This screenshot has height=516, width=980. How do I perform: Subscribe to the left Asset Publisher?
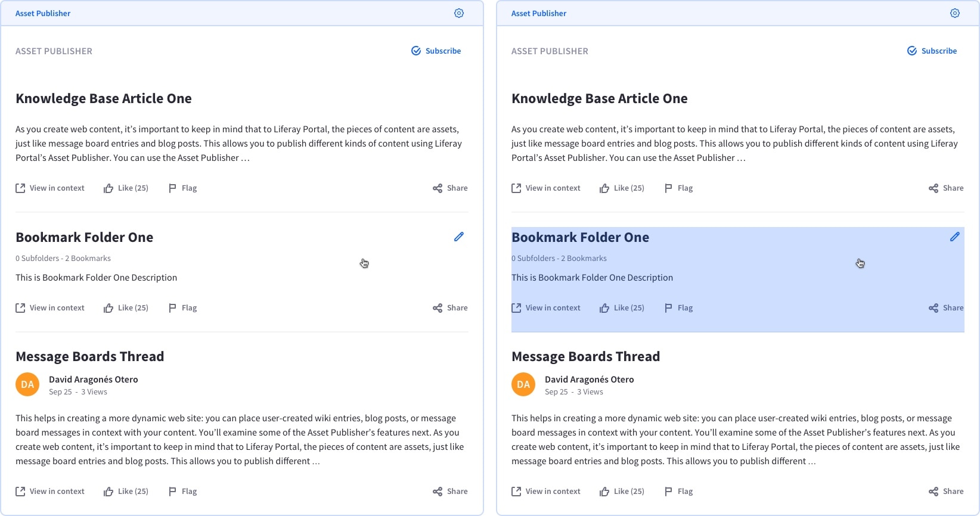[436, 51]
